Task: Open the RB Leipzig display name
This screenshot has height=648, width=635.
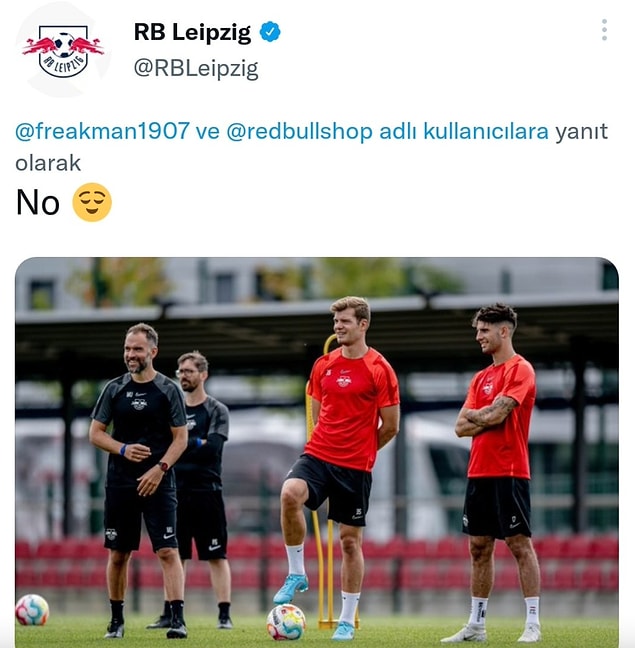Action: pyautogui.click(x=193, y=32)
